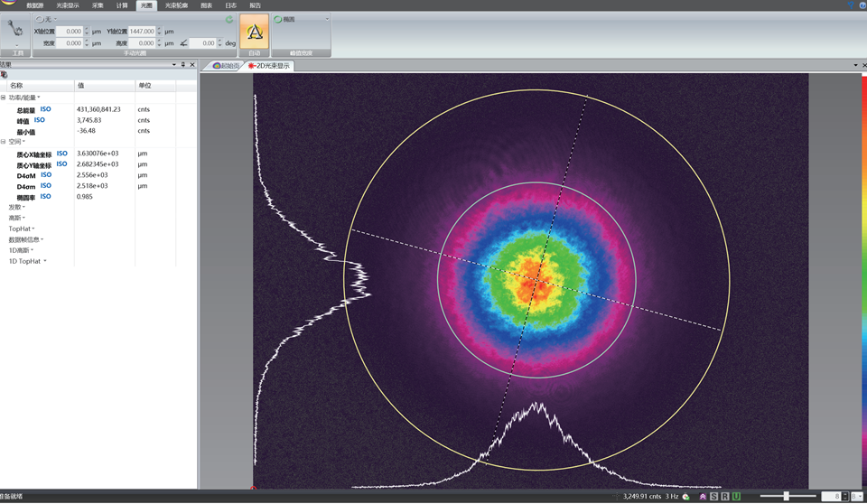The width and height of the screenshot is (867, 504).
Task: Open the 光束显示 ribbon tab
Action: 68,5
